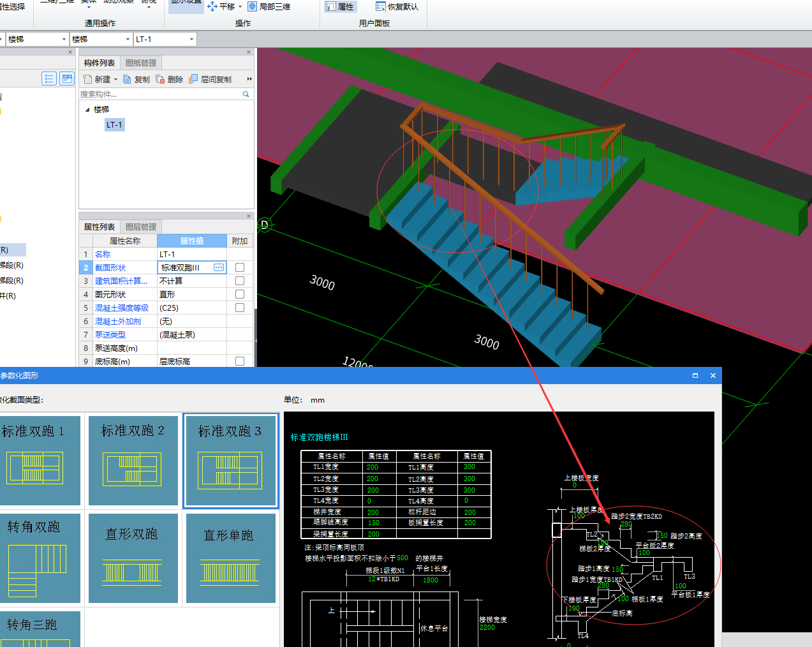Switch navigation tree to list view icon
Screen dimensions: 812x647
[49, 78]
